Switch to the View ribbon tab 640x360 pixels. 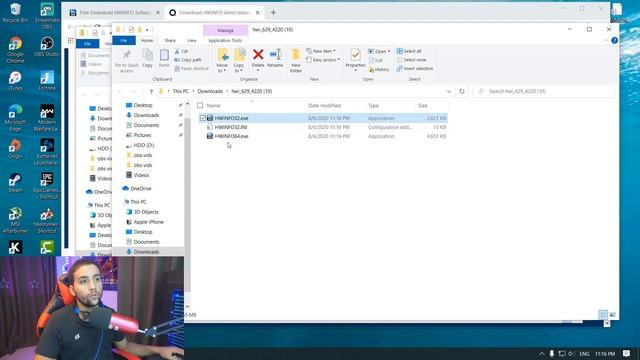point(191,40)
